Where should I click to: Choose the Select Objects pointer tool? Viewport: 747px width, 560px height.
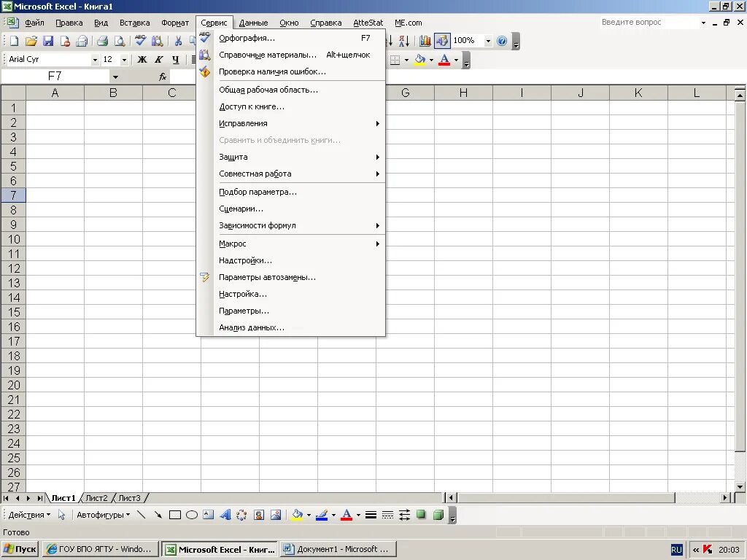pos(61,515)
